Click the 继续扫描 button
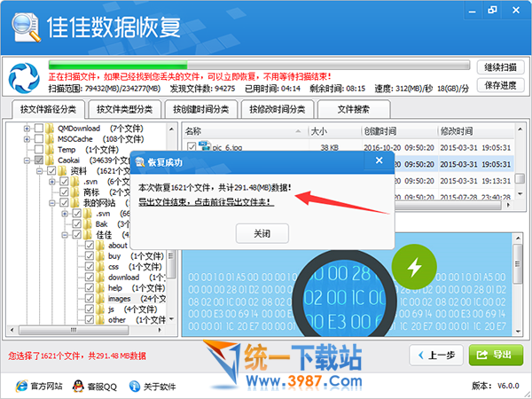 [x=500, y=67]
